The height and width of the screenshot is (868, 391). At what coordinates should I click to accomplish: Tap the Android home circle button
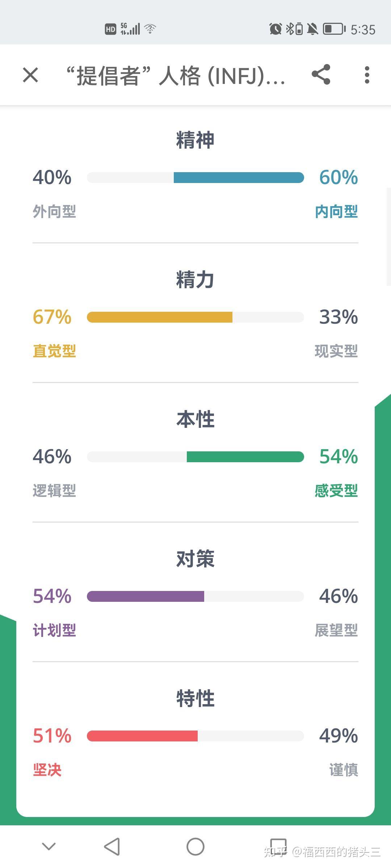(195, 847)
